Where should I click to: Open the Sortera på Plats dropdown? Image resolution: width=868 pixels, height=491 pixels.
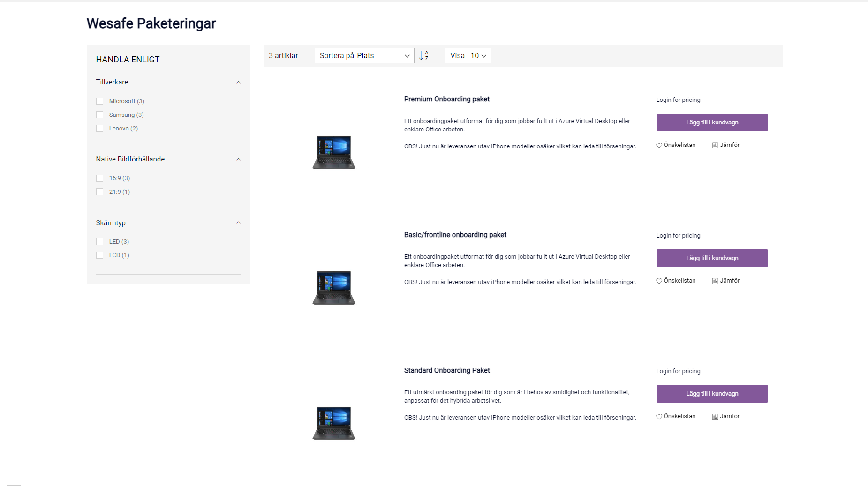coord(364,56)
